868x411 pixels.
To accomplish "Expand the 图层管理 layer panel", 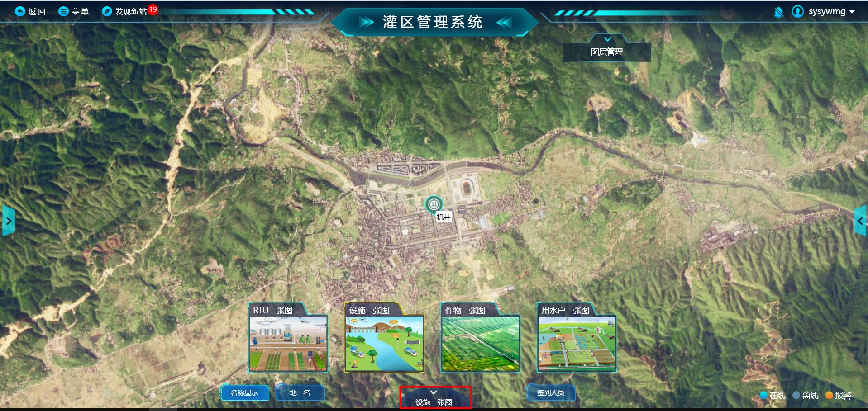I will coord(606,48).
